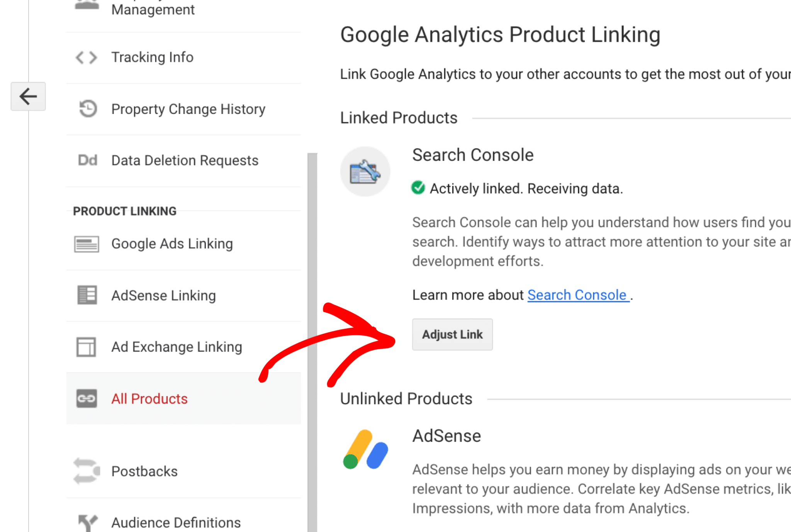Image resolution: width=791 pixels, height=532 pixels.
Task: Click the All Products chain-link icon
Action: point(87,398)
